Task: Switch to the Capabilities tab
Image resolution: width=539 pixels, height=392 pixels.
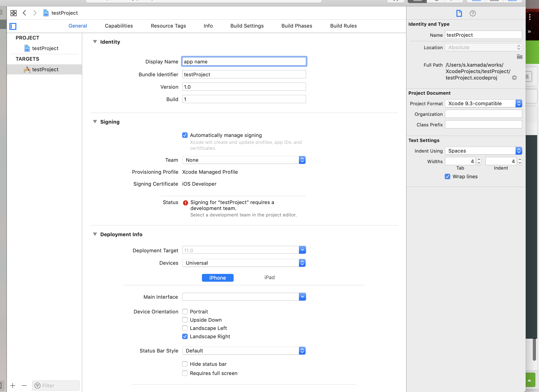Action: click(119, 26)
